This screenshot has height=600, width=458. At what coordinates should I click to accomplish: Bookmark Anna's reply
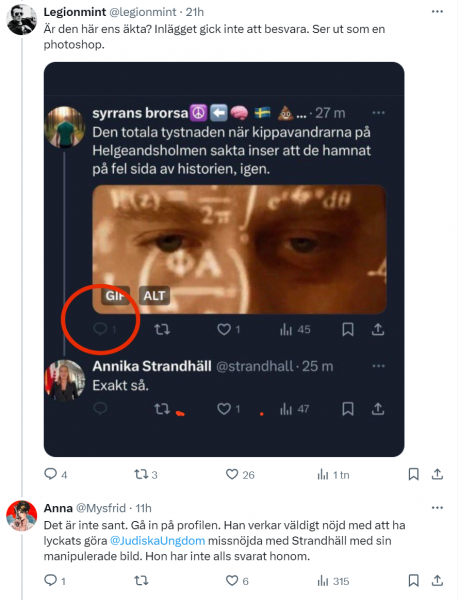click(x=413, y=580)
